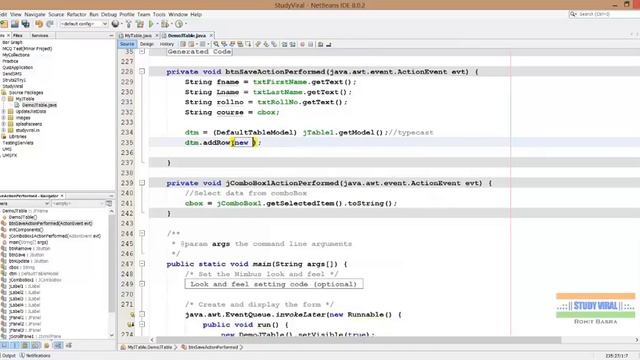Image resolution: width=640 pixels, height=360 pixels.
Task: Click the Comment editor toolbar icon
Action: point(320,44)
